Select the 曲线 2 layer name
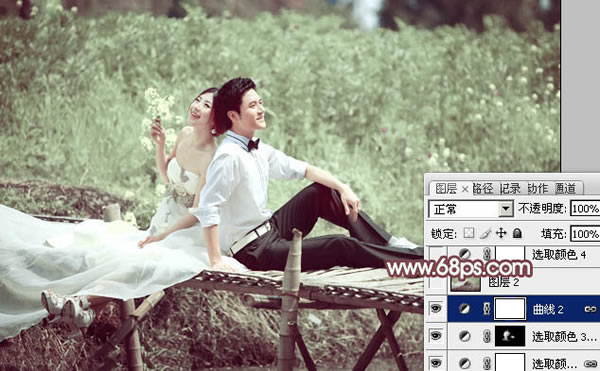600x371 pixels. (x=548, y=309)
